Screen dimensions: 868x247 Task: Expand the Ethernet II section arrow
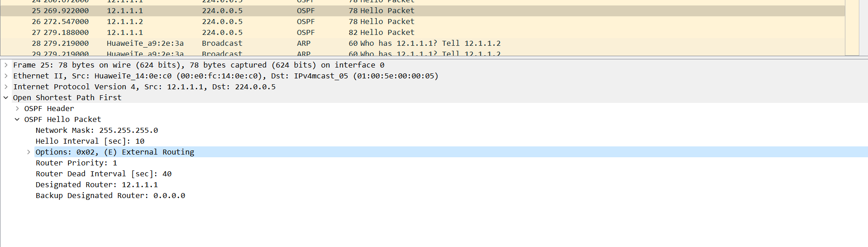(6, 76)
